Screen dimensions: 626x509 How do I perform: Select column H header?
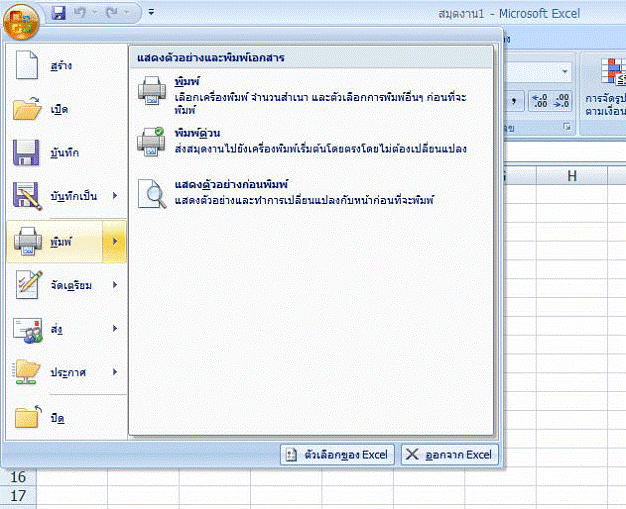(x=572, y=176)
